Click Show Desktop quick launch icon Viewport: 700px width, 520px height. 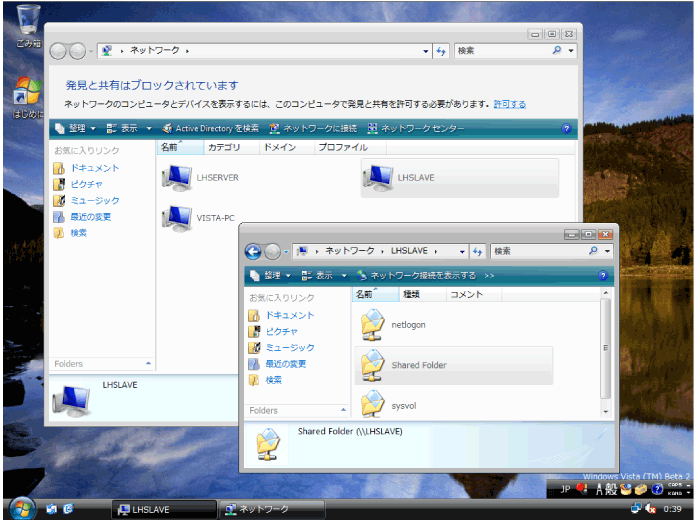click(x=52, y=509)
